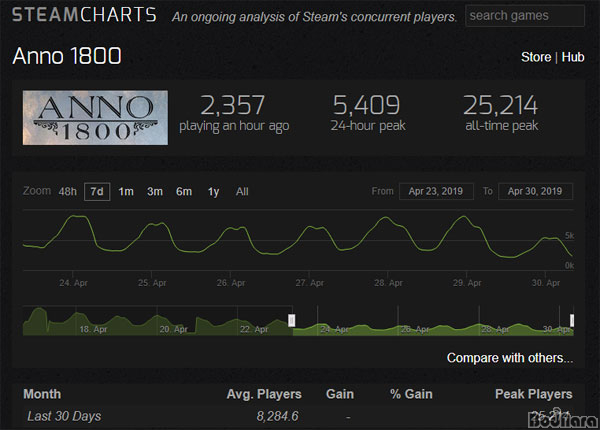The height and width of the screenshot is (430, 600).
Task: Click the 24. Apr axis label
Action: [x=73, y=283]
